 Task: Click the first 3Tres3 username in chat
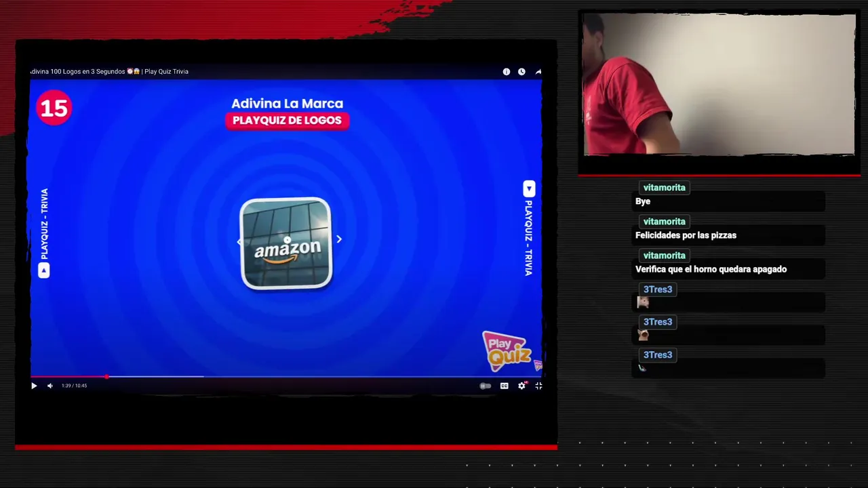657,289
